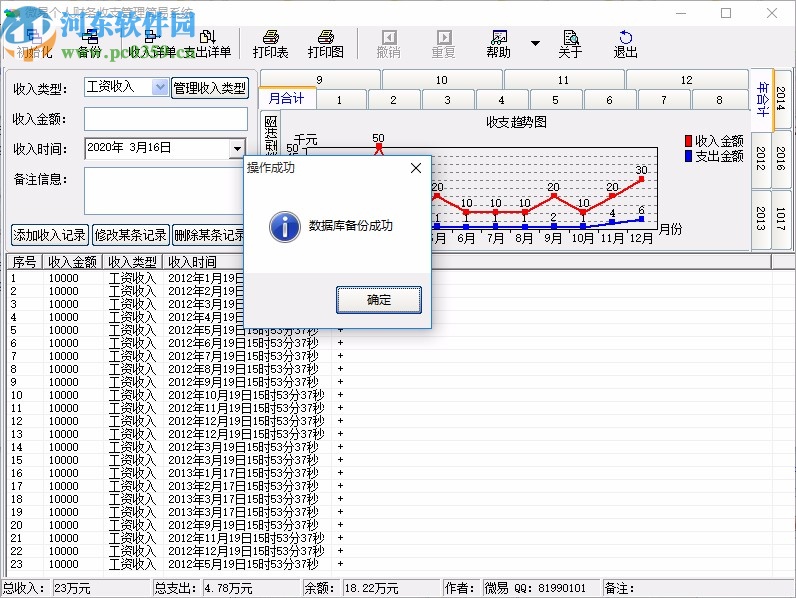Click the 撤销 undo toolbar icon
796x598 pixels.
click(389, 44)
